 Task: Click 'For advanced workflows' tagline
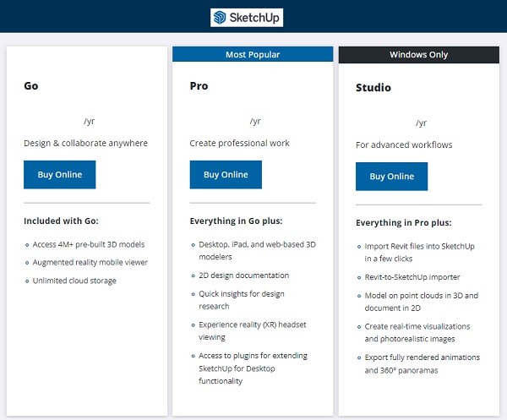point(404,145)
